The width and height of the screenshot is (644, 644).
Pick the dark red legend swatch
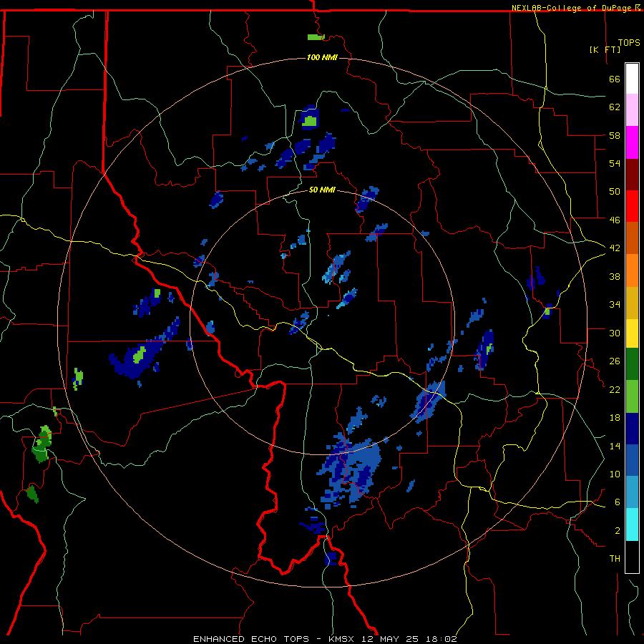632,174
